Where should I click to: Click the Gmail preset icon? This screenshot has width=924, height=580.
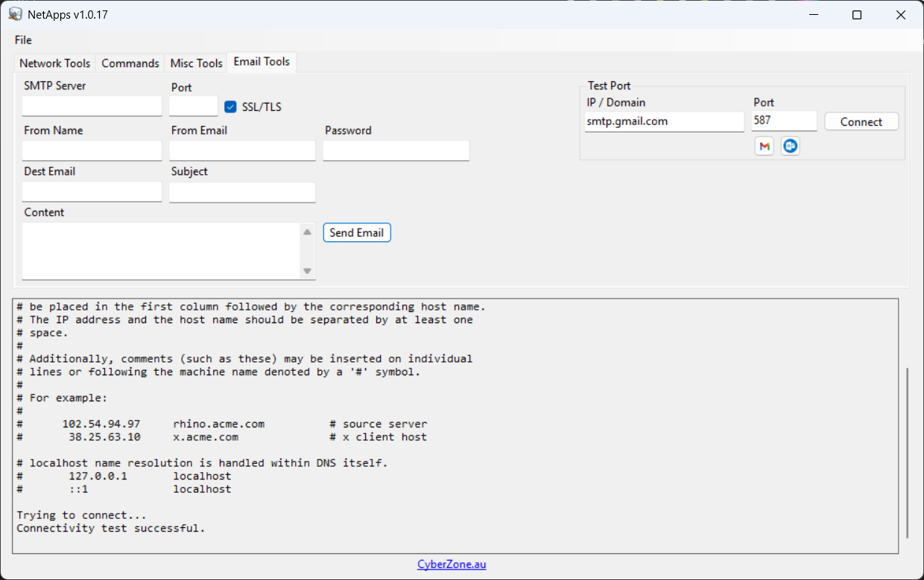click(x=764, y=147)
